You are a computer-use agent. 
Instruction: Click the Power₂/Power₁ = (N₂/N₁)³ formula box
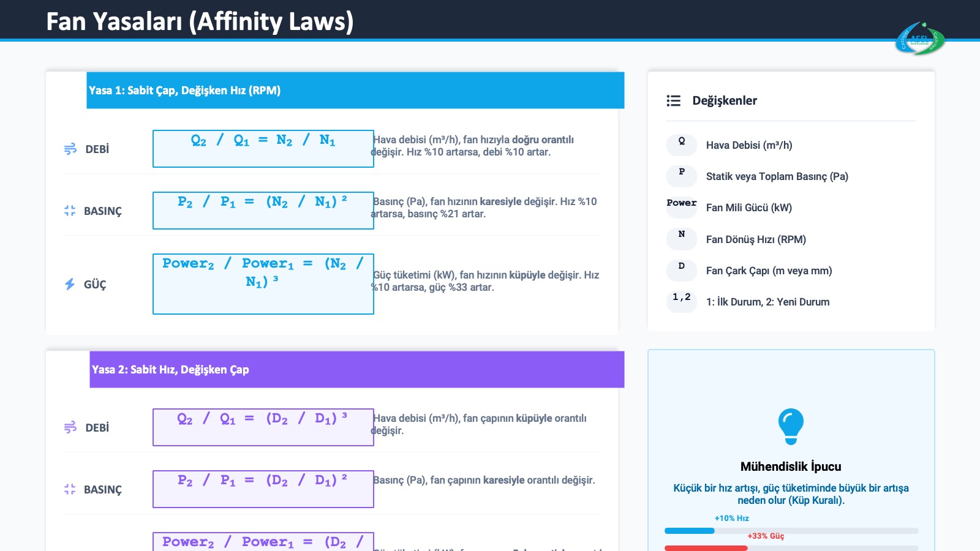[x=263, y=284]
